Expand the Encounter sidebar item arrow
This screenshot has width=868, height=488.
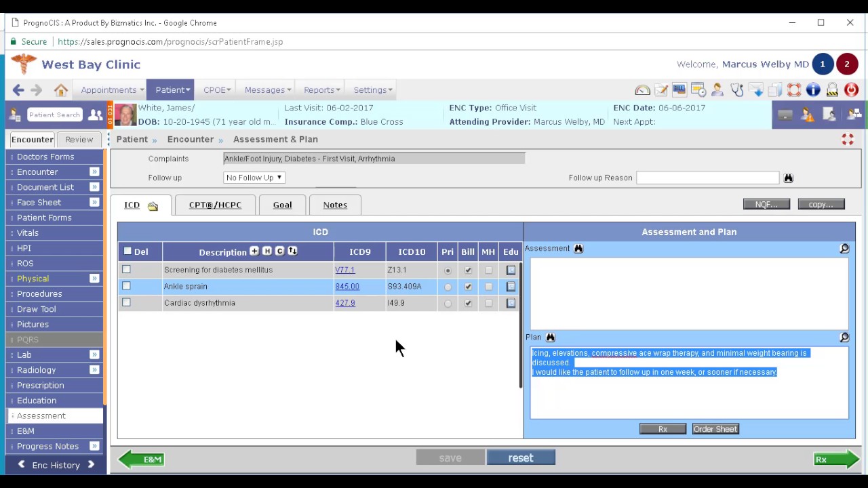click(94, 172)
